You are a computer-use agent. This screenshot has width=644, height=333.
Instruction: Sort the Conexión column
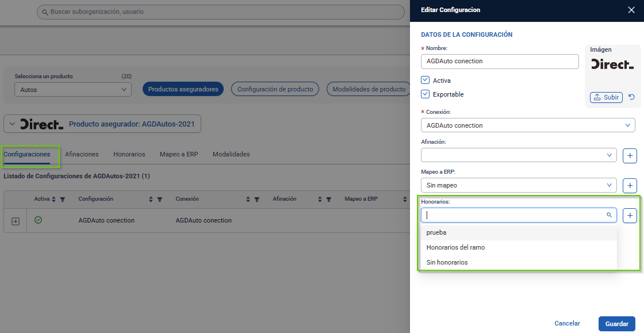tap(248, 199)
